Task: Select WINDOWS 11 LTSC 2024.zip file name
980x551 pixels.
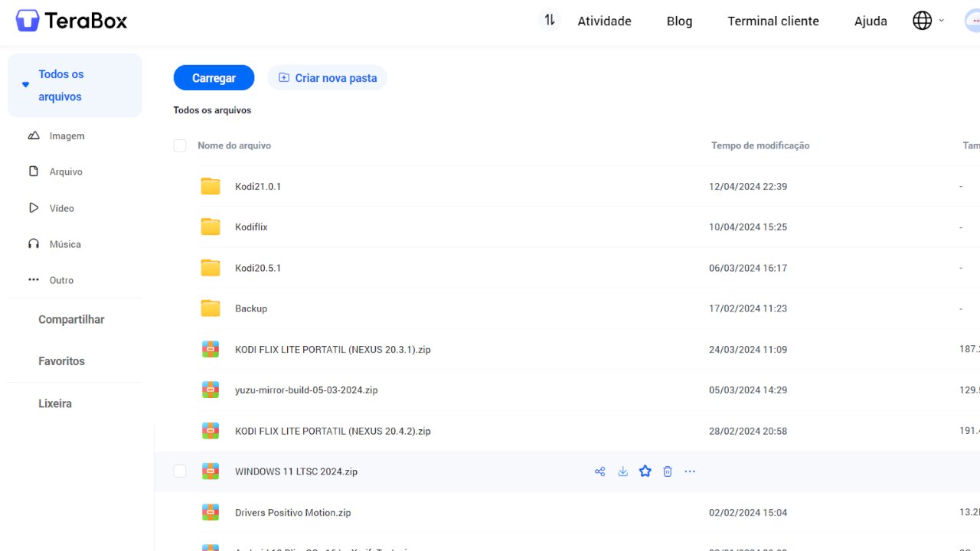Action: click(296, 471)
